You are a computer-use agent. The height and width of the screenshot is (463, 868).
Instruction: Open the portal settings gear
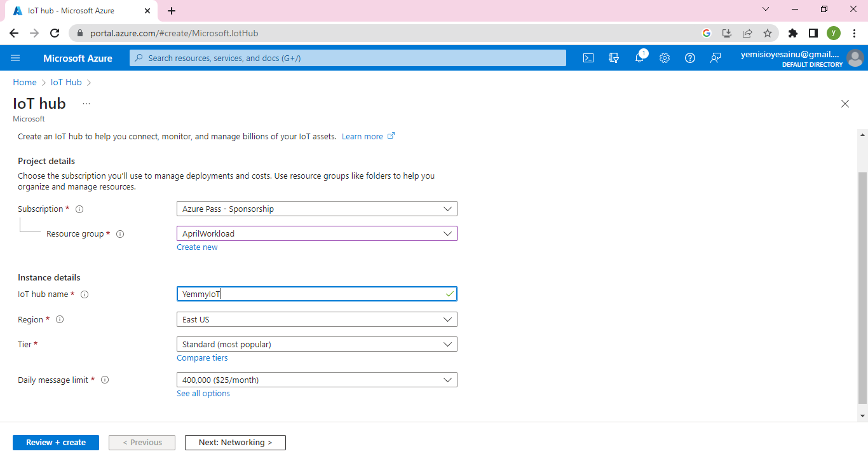[665, 58]
